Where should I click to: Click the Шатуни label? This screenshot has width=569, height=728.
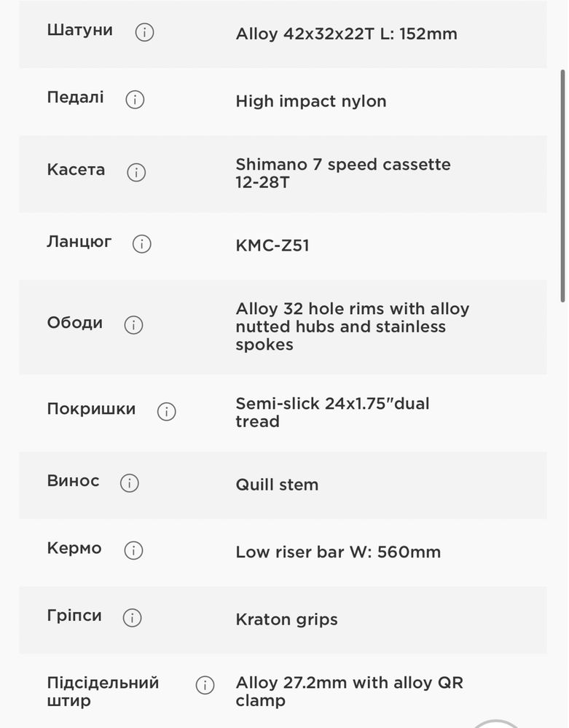click(x=80, y=30)
